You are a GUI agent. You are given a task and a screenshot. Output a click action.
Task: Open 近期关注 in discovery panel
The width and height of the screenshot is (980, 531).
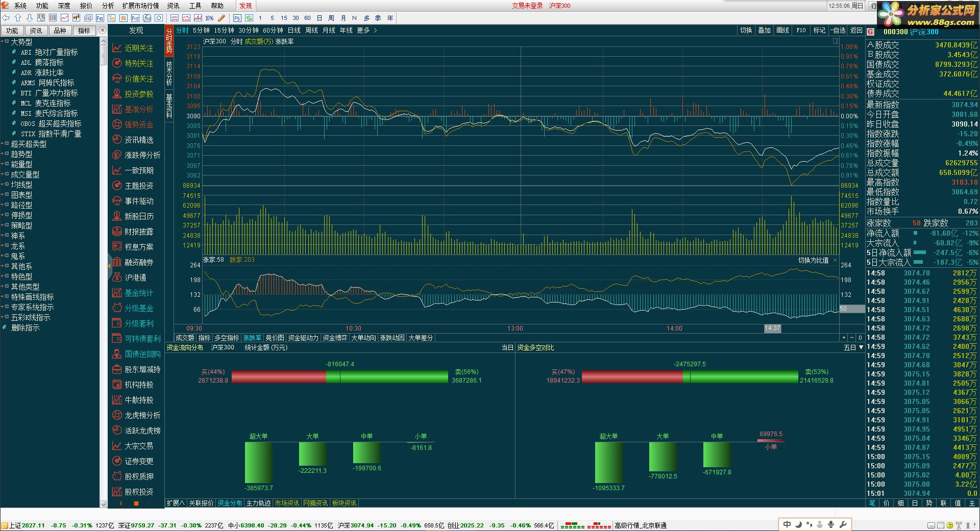[x=139, y=48]
